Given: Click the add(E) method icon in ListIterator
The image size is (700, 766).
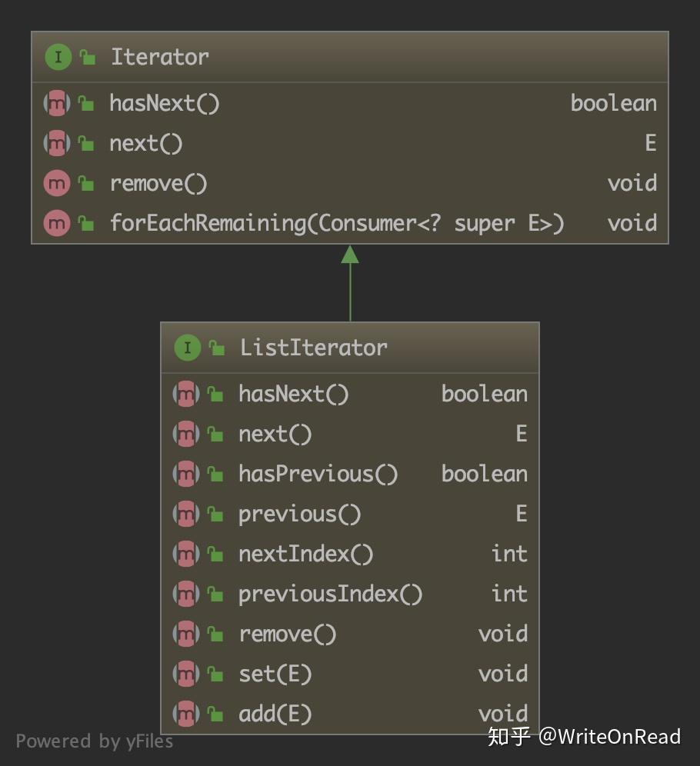Looking at the screenshot, I should click(x=186, y=714).
